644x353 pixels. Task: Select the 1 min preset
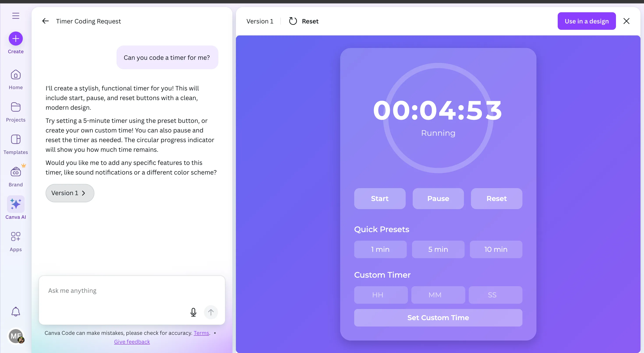pos(380,249)
